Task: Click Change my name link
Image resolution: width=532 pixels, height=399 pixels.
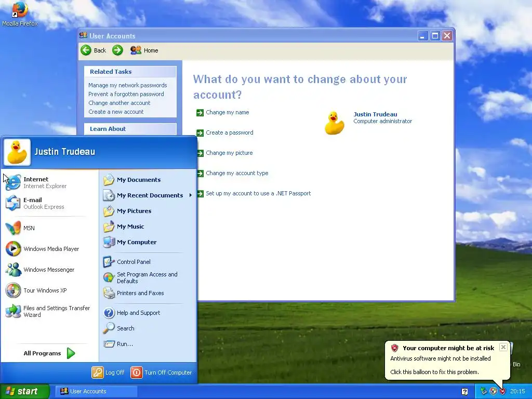Action: pyautogui.click(x=228, y=112)
